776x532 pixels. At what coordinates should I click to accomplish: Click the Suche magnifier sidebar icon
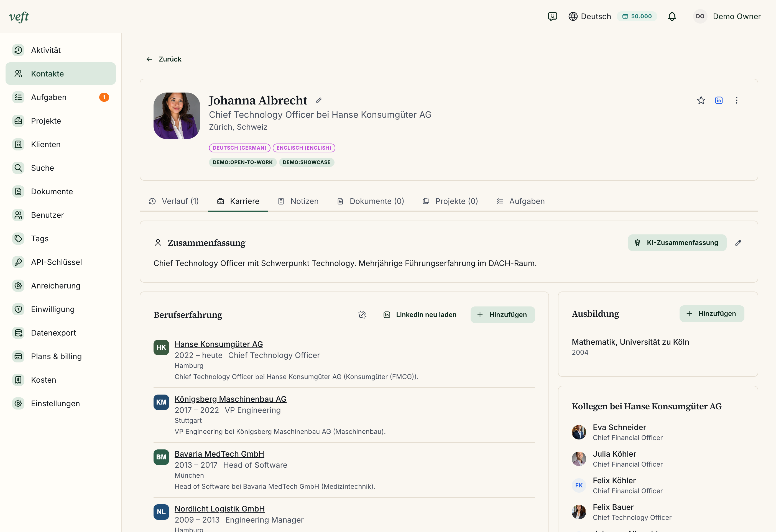[18, 168]
